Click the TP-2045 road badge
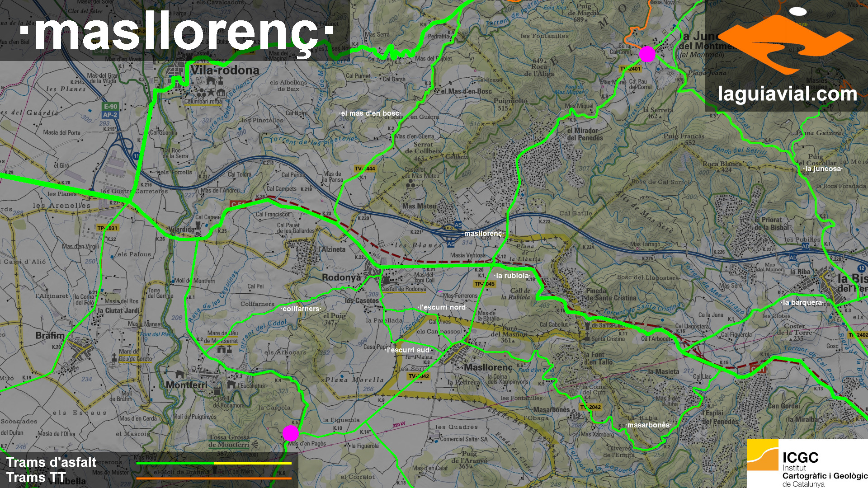The image size is (868, 488). (x=484, y=284)
